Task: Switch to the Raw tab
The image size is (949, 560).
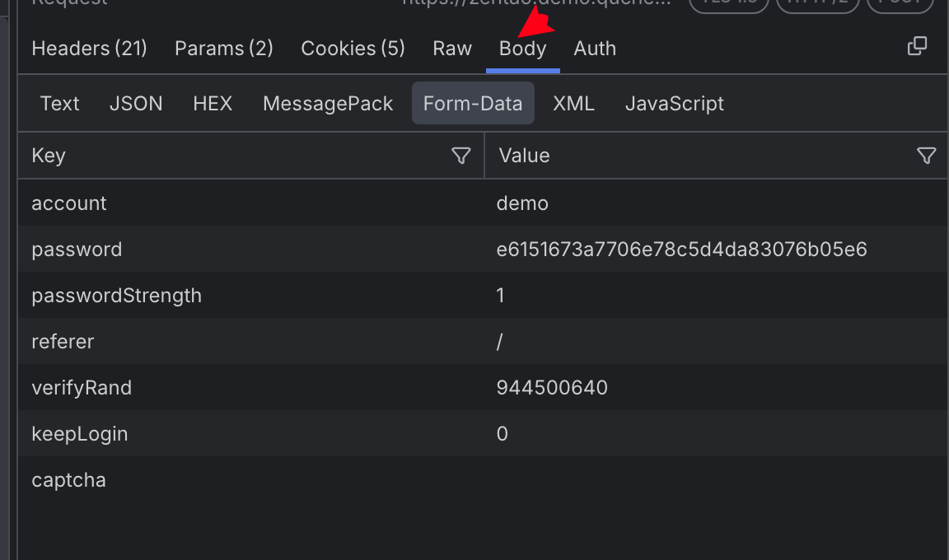Action: point(452,49)
